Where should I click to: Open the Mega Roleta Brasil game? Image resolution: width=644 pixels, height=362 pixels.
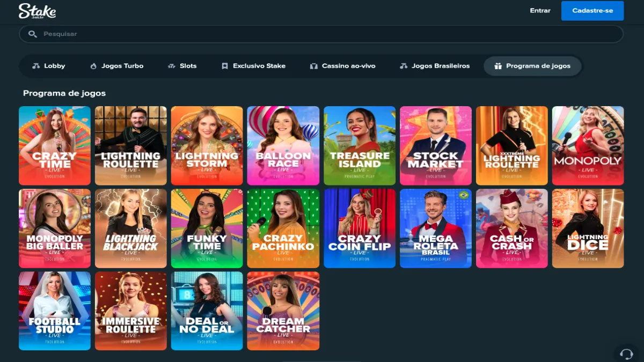pyautogui.click(x=436, y=228)
